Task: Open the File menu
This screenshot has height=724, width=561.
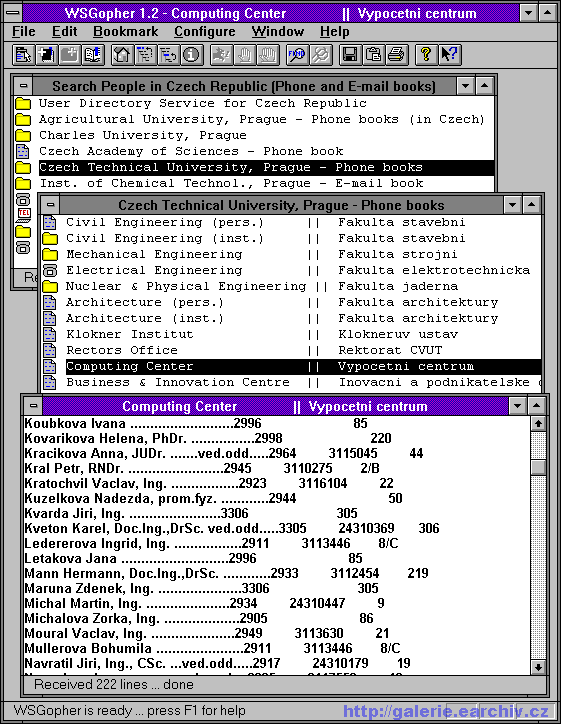Action: click(24, 31)
